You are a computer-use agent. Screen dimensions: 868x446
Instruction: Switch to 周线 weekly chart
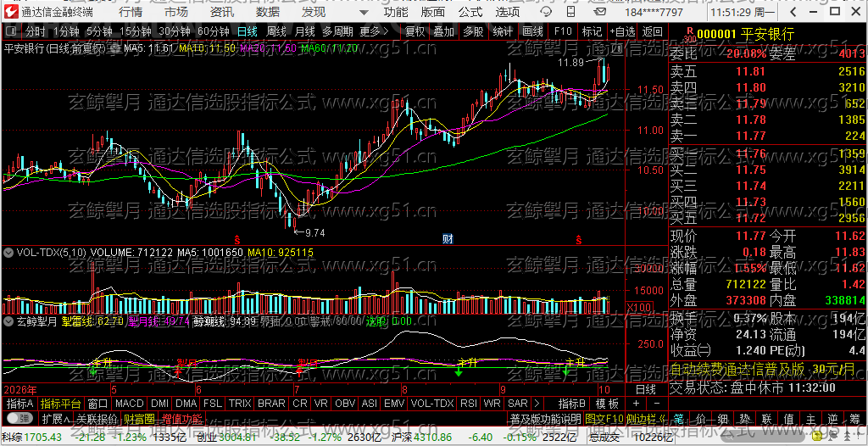click(x=276, y=31)
